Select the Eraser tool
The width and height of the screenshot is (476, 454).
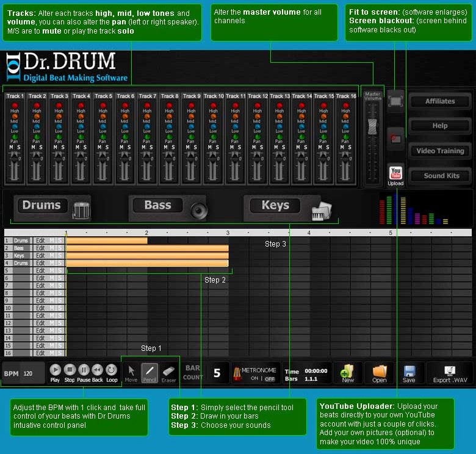point(168,373)
